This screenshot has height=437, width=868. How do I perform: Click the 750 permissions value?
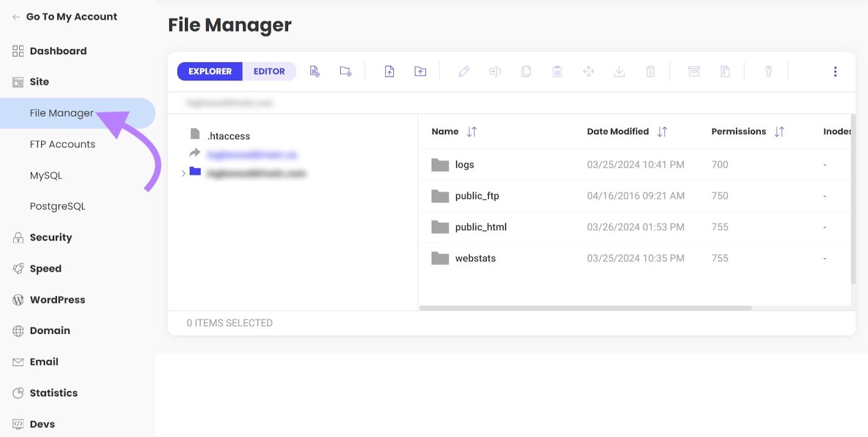[720, 196]
